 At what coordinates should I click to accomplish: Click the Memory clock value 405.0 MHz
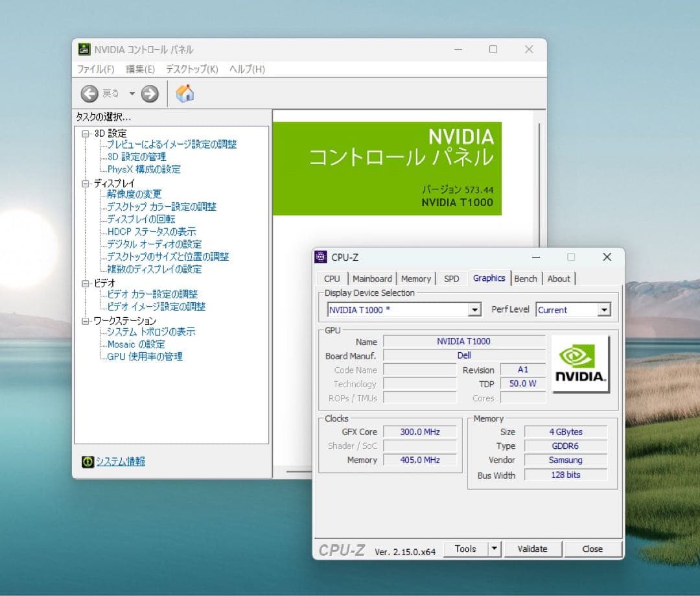click(x=419, y=460)
